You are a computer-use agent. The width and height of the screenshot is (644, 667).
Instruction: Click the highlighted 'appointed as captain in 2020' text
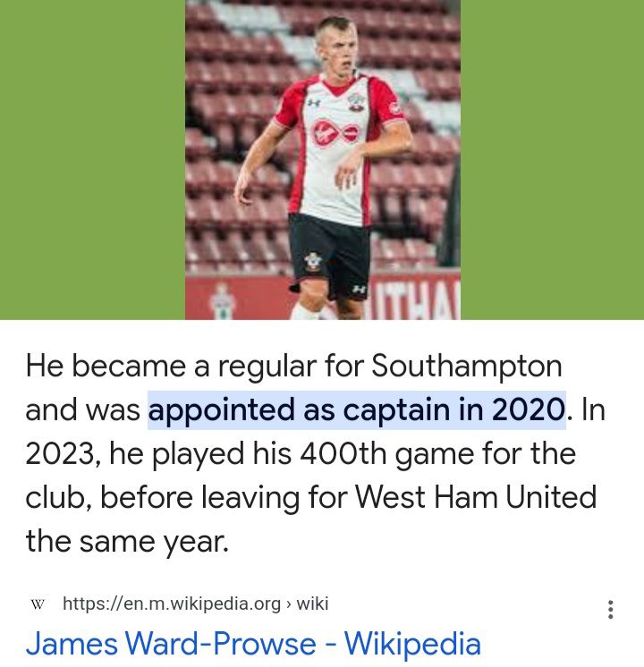point(357,410)
